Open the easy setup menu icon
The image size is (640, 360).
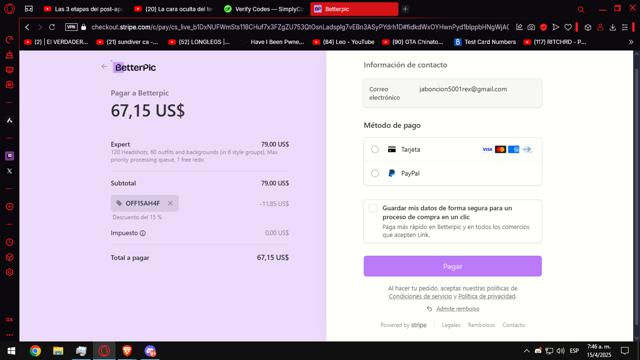coord(625,27)
